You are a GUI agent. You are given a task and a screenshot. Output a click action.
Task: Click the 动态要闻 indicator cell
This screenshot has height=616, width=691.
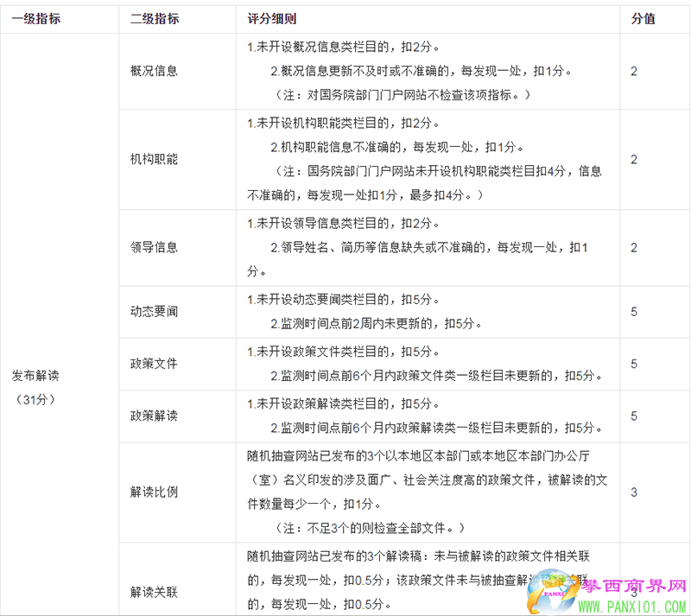coord(154,311)
